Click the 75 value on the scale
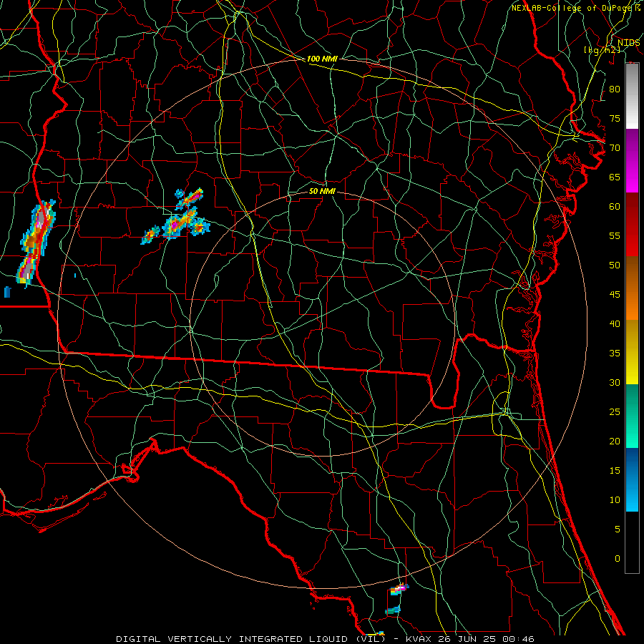Viewport: 644px width, 644px height. click(x=615, y=118)
